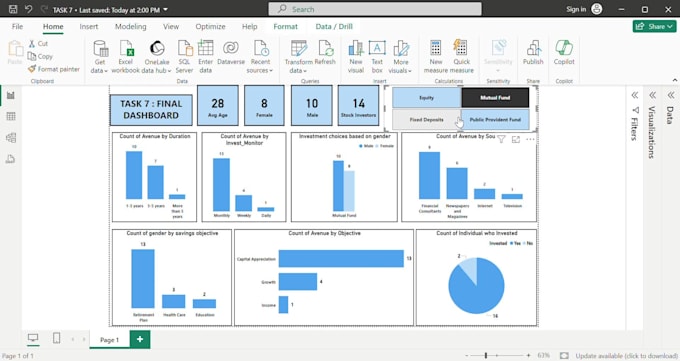Switch to mobile layout view
Viewport: 680px width, 361px height.
pos(57,338)
